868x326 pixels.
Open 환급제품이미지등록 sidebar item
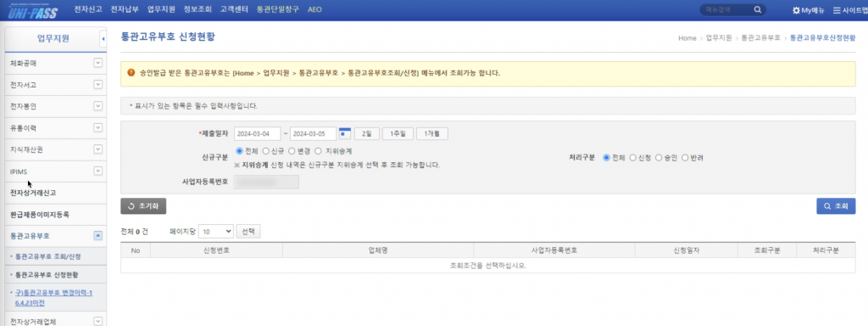(40, 214)
